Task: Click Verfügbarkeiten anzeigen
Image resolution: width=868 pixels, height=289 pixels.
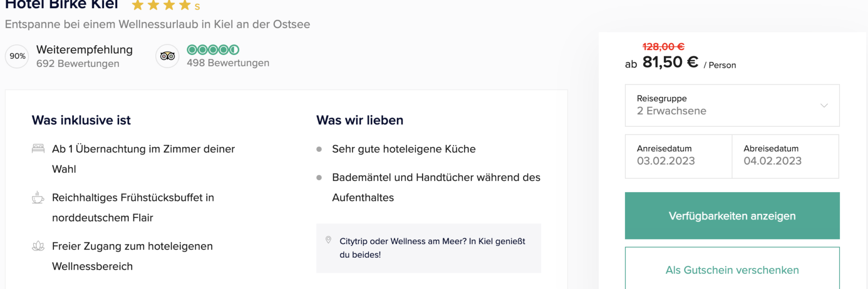Action: tap(732, 216)
